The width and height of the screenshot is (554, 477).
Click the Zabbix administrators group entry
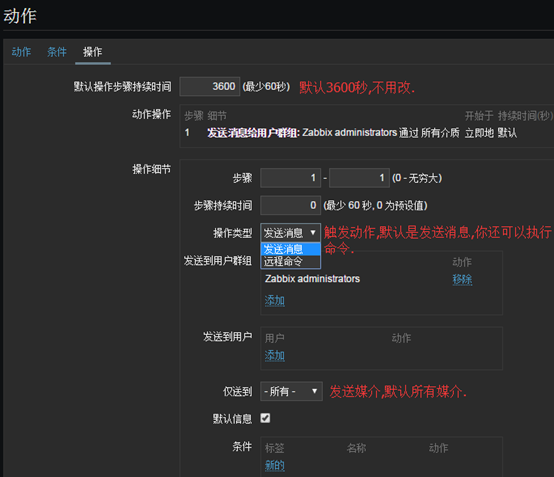[312, 279]
